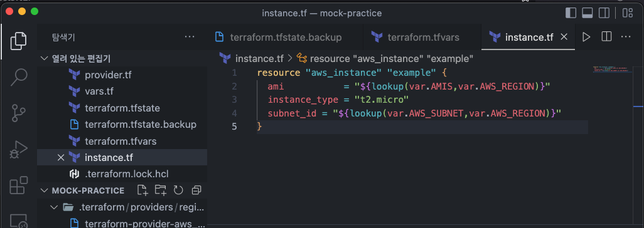Refresh the explorer file tree
Screen dimensions: 644x228
178,190
